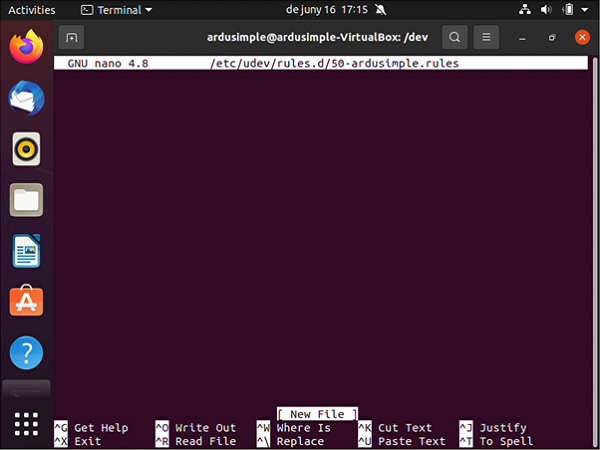600x450 pixels.
Task: Show Applications grid
Action: click(x=27, y=422)
